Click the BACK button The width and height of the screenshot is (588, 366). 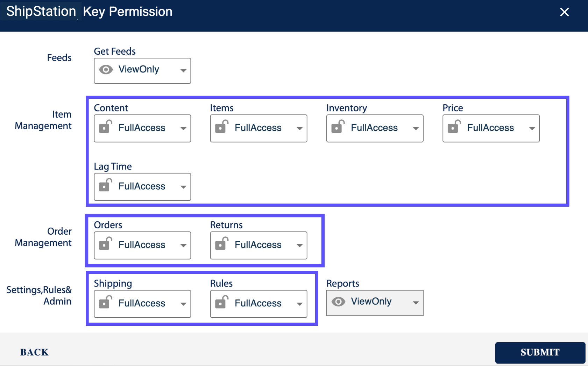tap(34, 352)
